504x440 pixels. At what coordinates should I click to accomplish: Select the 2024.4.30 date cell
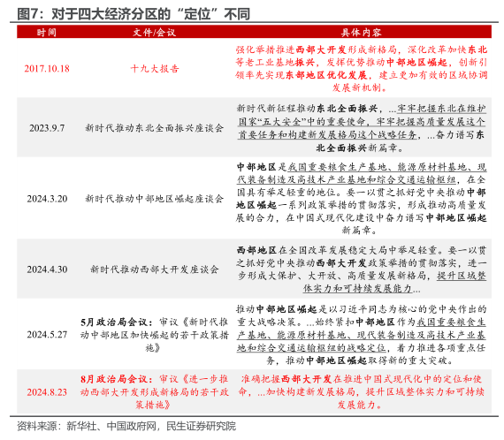click(47, 269)
